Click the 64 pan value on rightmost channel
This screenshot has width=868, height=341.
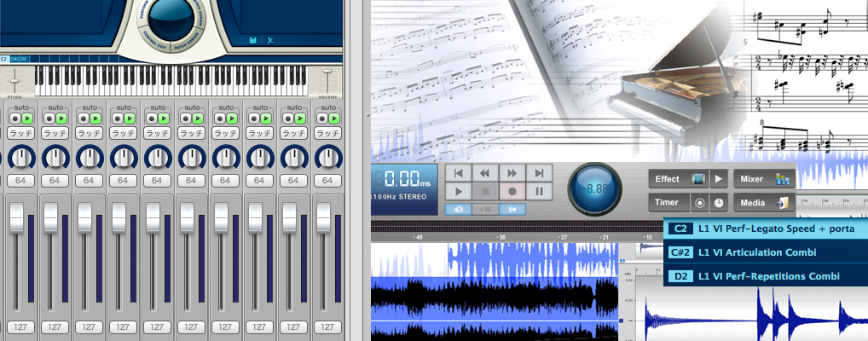327,181
